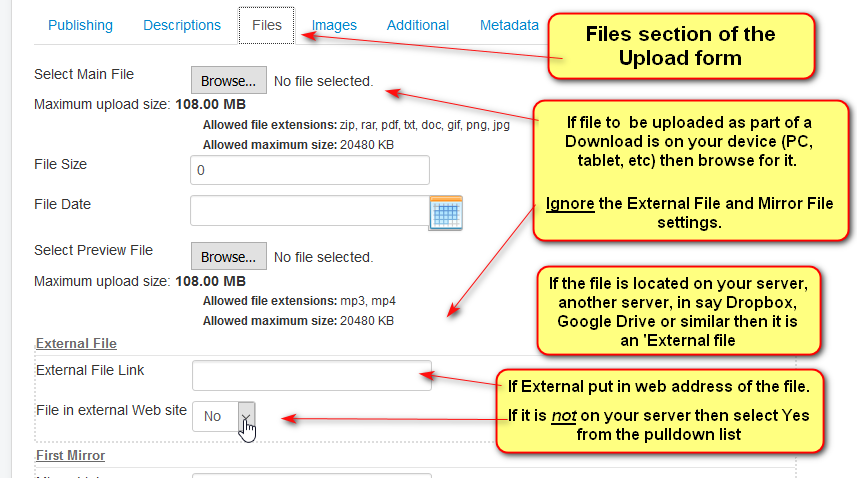This screenshot has width=857, height=478.
Task: Click the External File Link label
Action: click(x=90, y=370)
